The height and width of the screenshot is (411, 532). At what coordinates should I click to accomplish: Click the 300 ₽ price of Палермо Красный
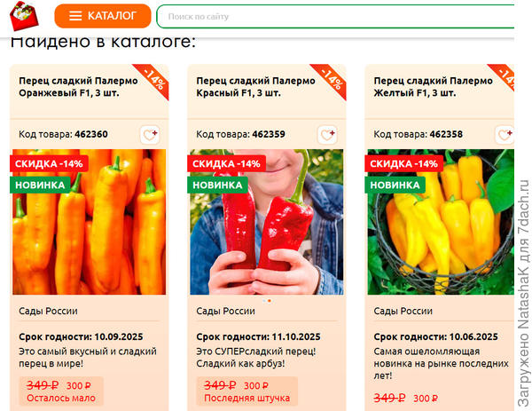[256, 386]
